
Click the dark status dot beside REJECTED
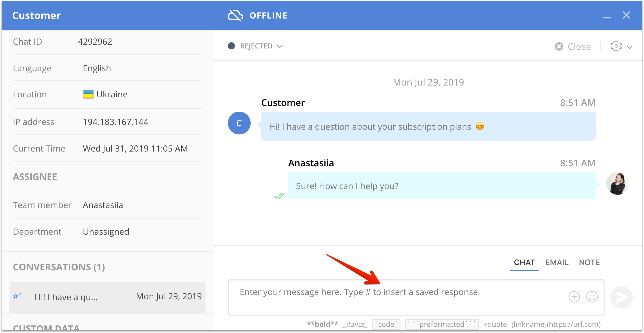tap(231, 46)
